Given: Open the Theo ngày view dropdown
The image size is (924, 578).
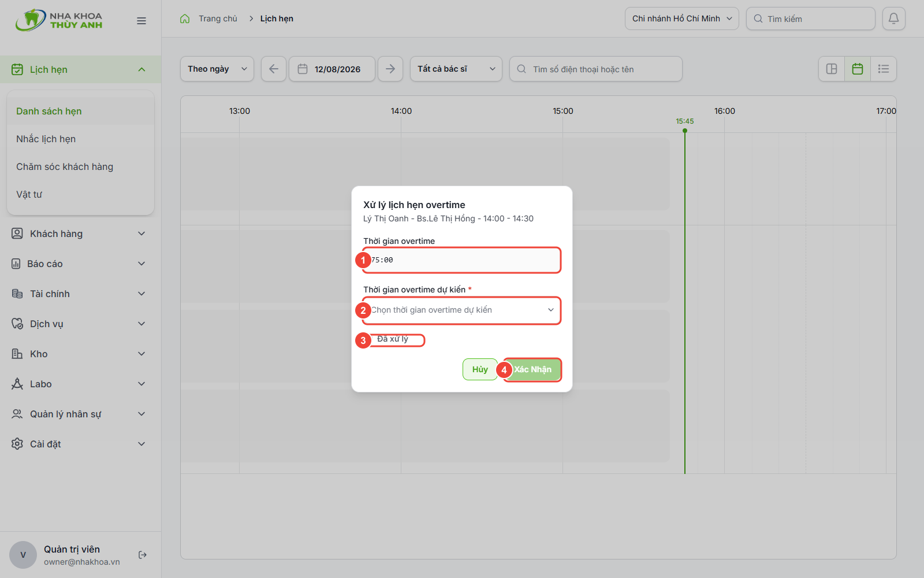Looking at the screenshot, I should (x=217, y=69).
